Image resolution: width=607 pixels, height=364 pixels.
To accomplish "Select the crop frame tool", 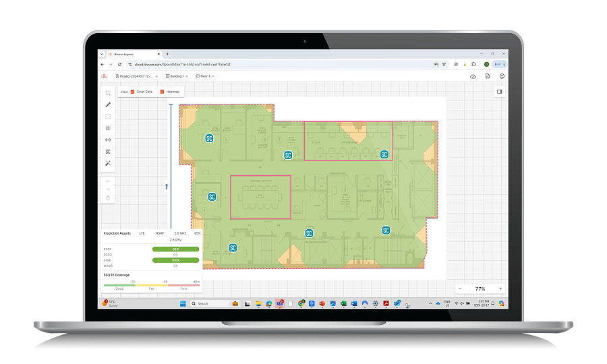I will 108,128.
